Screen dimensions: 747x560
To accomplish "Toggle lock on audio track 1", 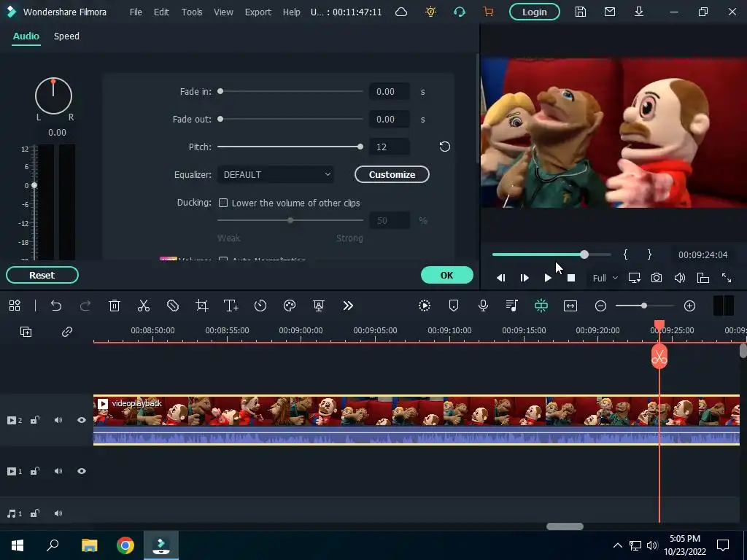I will point(35,513).
